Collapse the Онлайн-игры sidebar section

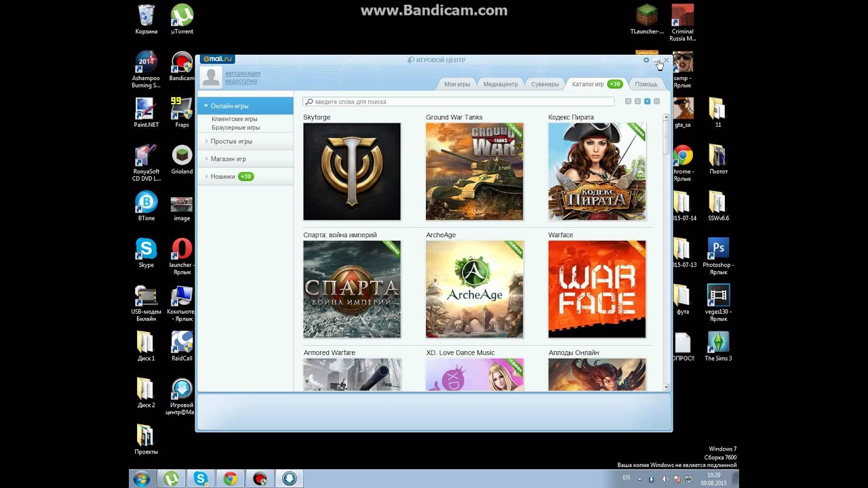[x=245, y=106]
